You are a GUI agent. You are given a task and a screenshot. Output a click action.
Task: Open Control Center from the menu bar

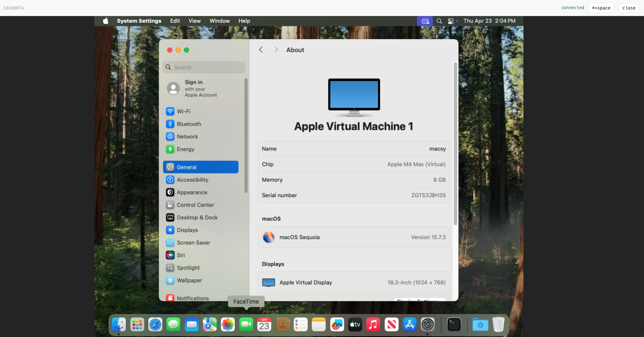point(451,21)
